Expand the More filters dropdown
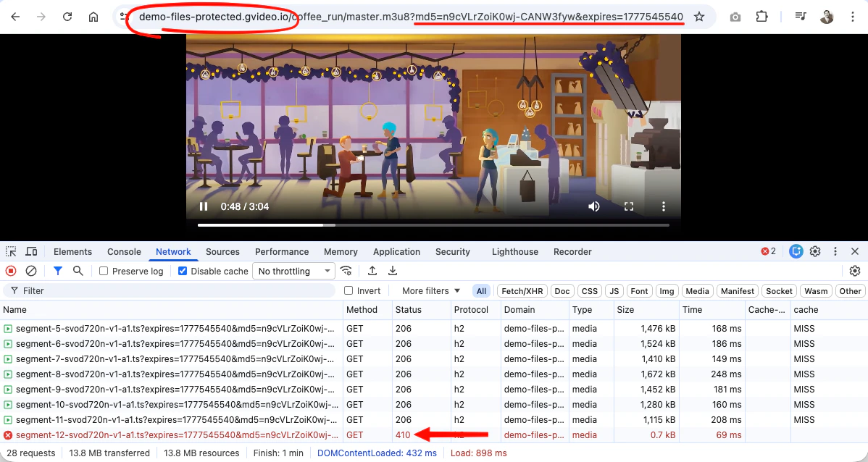 (430, 290)
